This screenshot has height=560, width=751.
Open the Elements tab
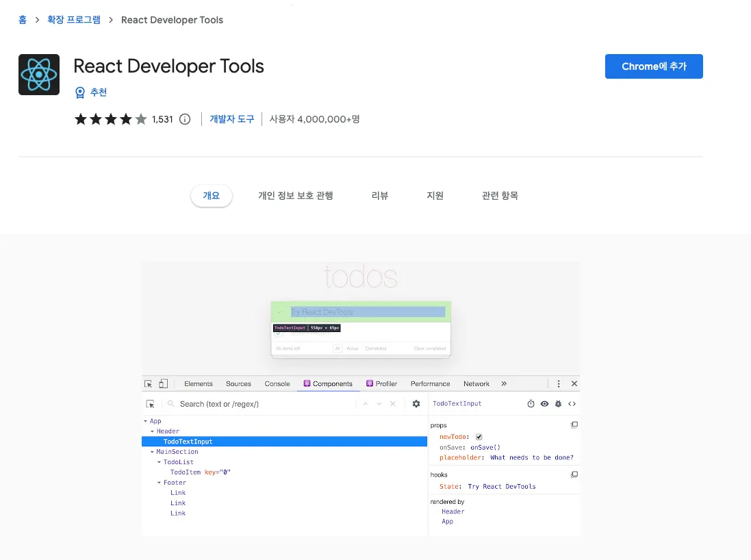click(x=199, y=383)
